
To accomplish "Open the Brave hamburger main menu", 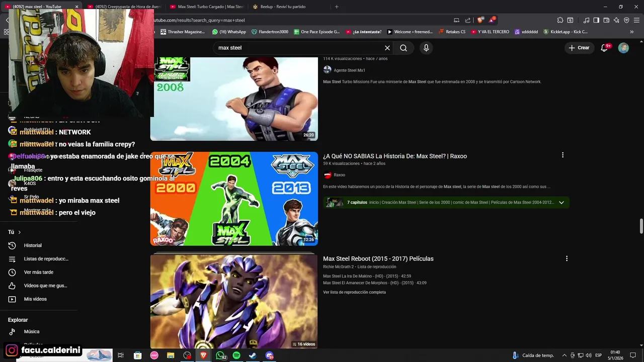I will point(636,20).
